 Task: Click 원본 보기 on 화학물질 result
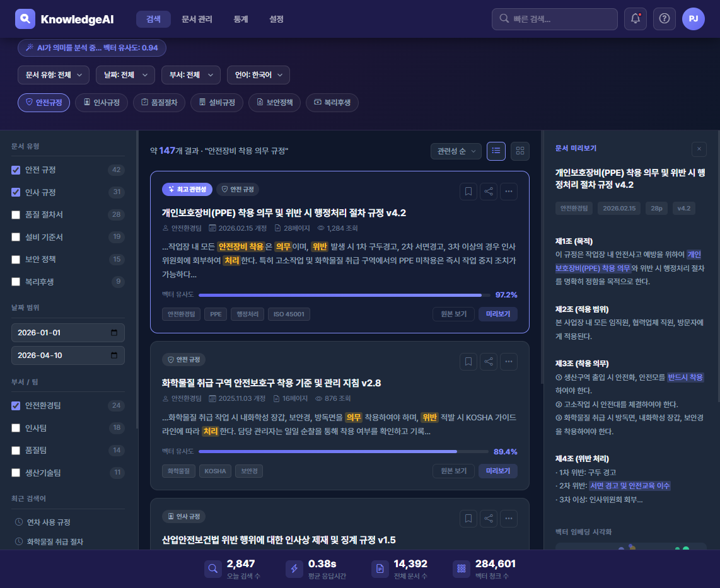point(454,471)
